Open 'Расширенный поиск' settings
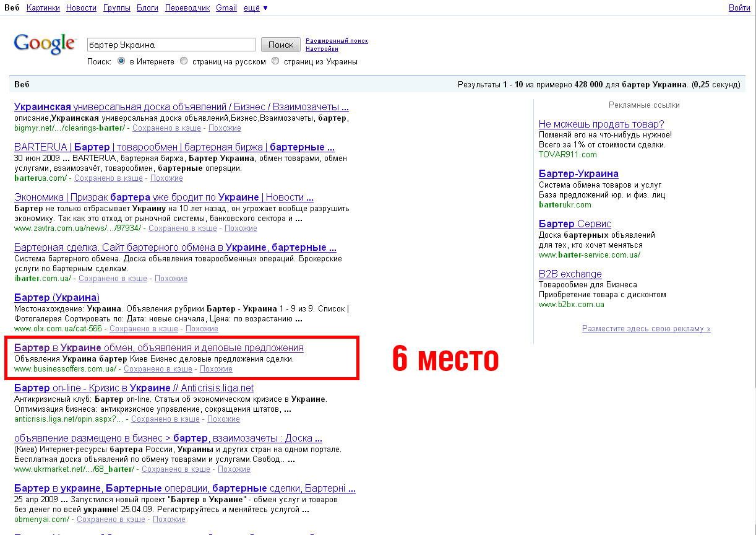Screen dimensions: 756x535 click(337, 40)
